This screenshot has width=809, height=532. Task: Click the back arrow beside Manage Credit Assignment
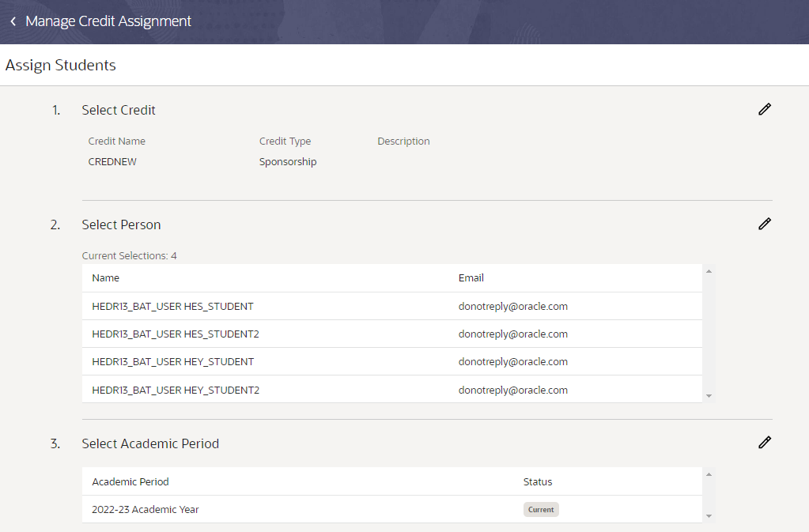pos(13,21)
